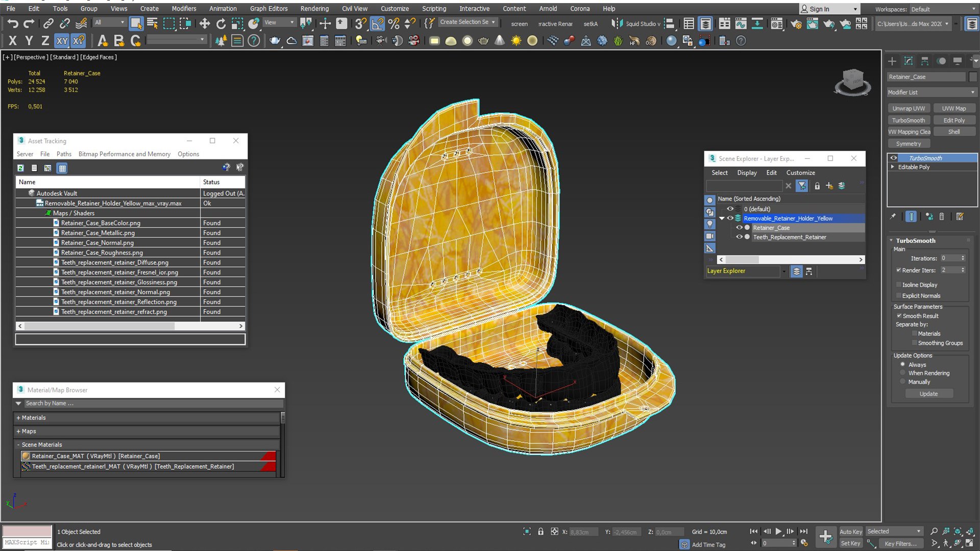Activate the Select and Scale tool

(237, 23)
